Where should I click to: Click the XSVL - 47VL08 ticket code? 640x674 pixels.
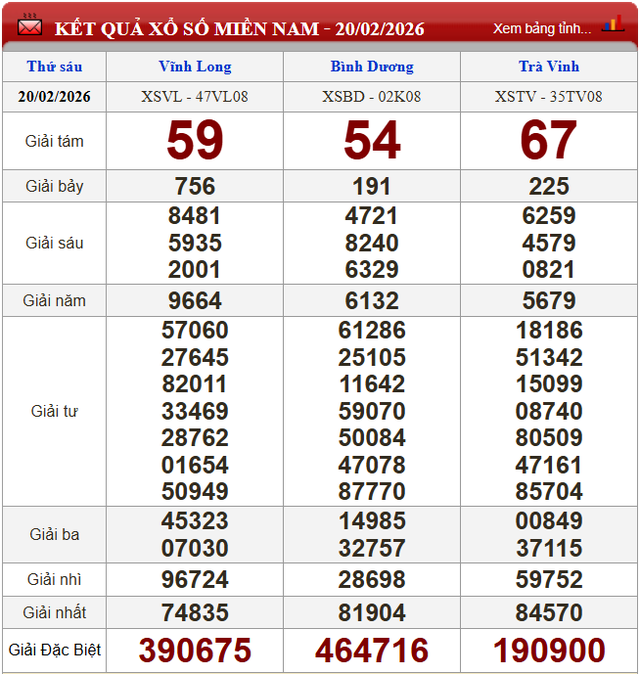[x=195, y=96]
